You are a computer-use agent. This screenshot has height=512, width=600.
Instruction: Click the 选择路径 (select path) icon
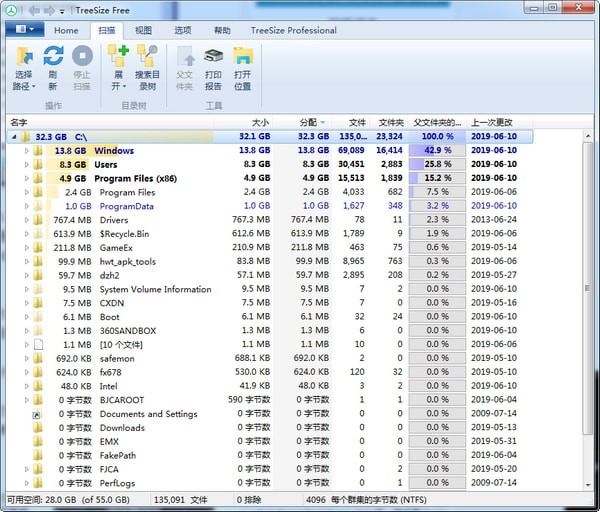pos(24,56)
